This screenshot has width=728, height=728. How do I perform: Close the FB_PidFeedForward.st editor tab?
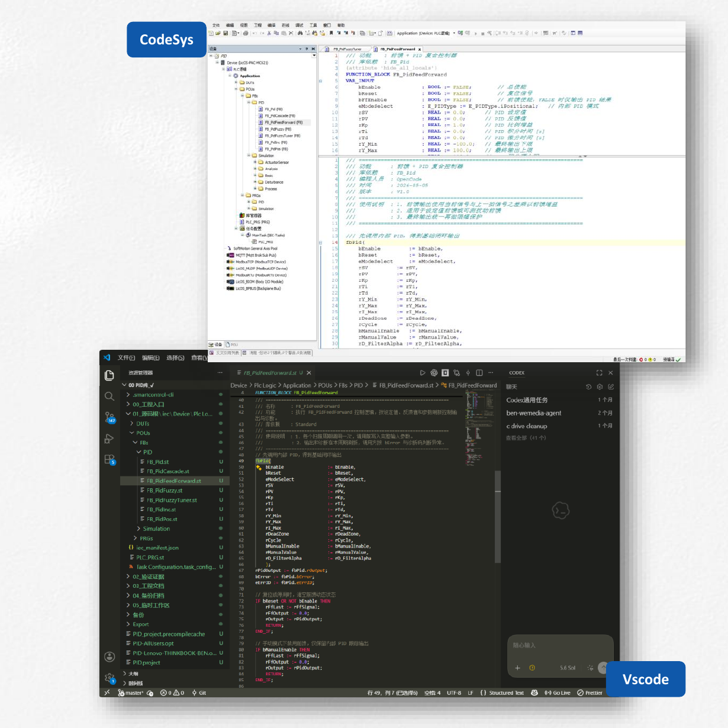[309, 373]
